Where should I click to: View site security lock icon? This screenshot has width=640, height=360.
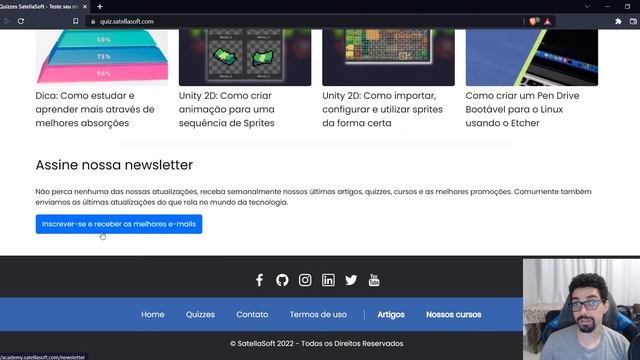click(x=93, y=21)
